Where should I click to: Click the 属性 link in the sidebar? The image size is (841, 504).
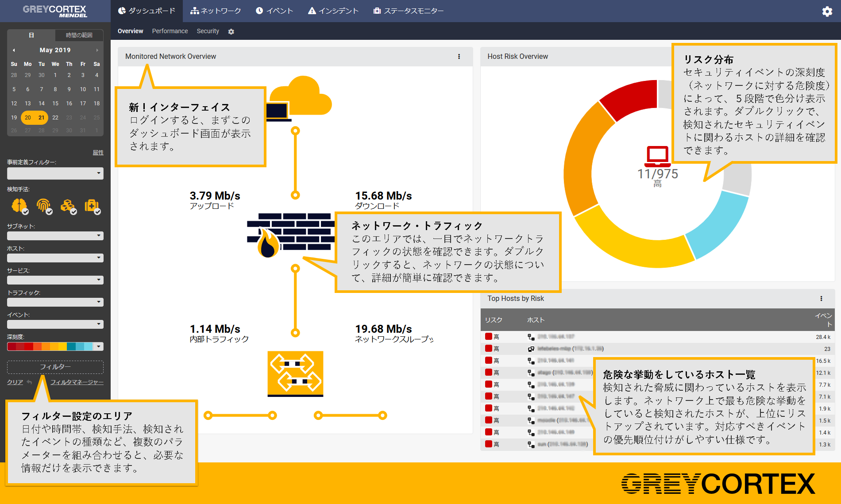point(98,153)
